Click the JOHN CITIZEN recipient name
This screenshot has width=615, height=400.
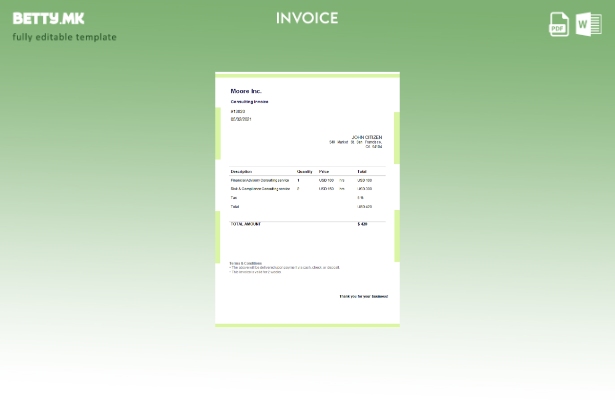[x=366, y=137]
